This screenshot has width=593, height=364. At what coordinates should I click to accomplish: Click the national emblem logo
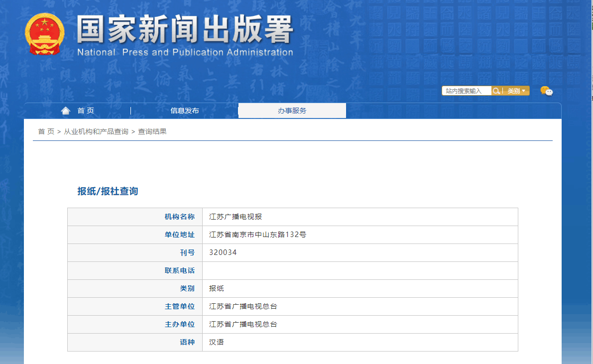coord(44,34)
